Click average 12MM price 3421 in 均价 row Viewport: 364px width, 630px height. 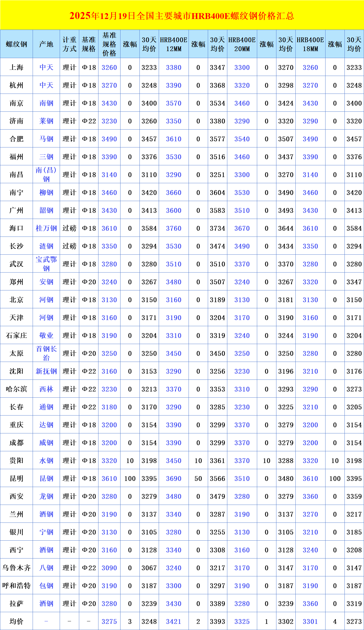174,622
